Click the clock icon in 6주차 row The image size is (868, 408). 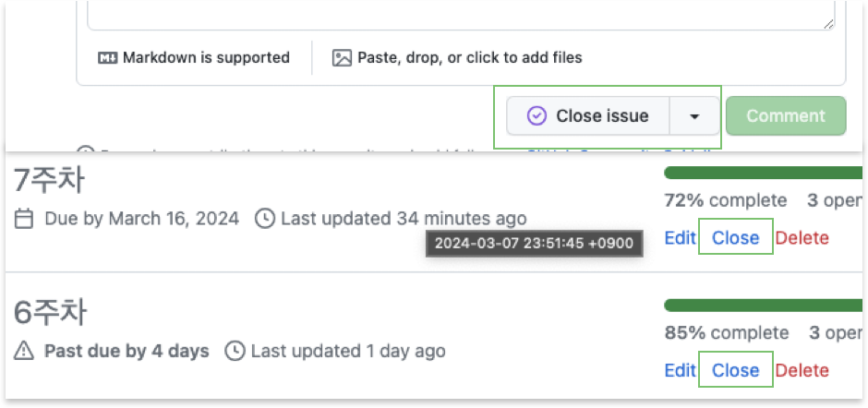coord(235,351)
